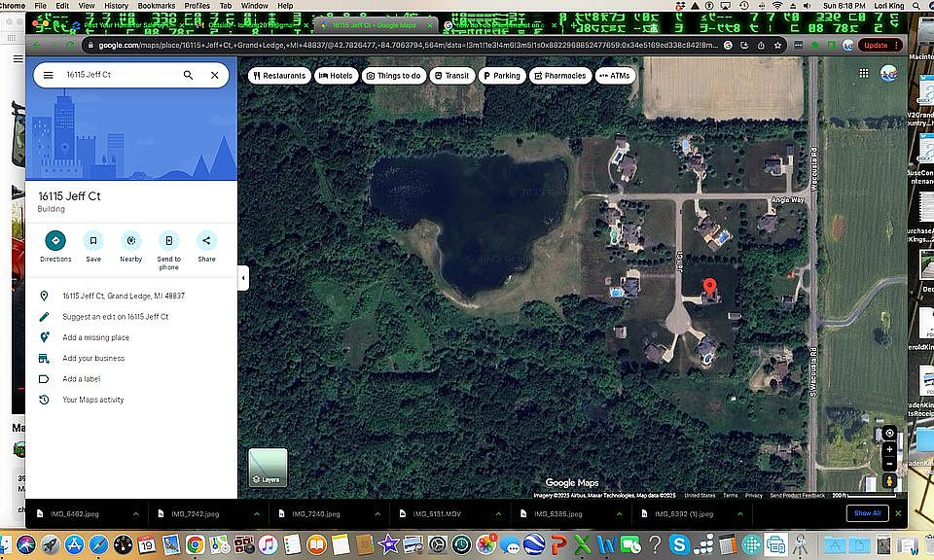
Task: Collapse the side panel with arrow tab
Action: (x=243, y=279)
